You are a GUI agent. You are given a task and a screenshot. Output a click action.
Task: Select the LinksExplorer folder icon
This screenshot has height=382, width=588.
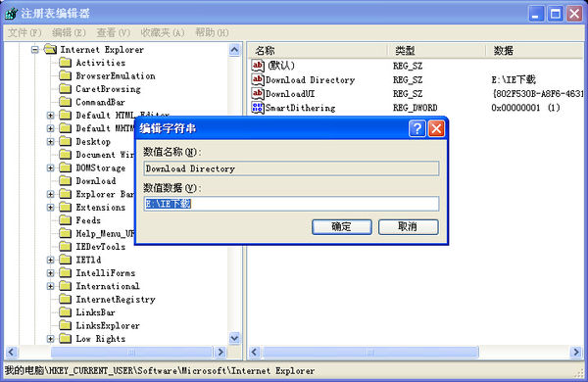[66, 325]
